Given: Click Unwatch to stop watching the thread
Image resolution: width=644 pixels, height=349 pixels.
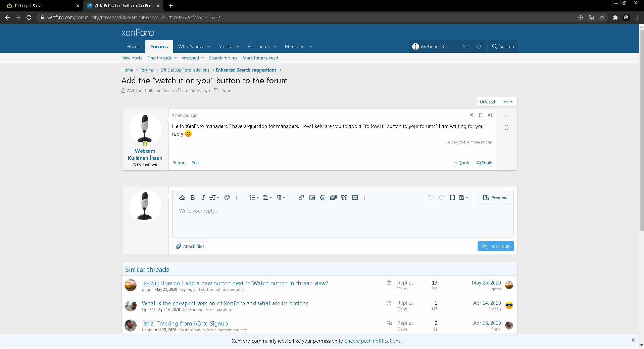Looking at the screenshot, I should pyautogui.click(x=488, y=102).
